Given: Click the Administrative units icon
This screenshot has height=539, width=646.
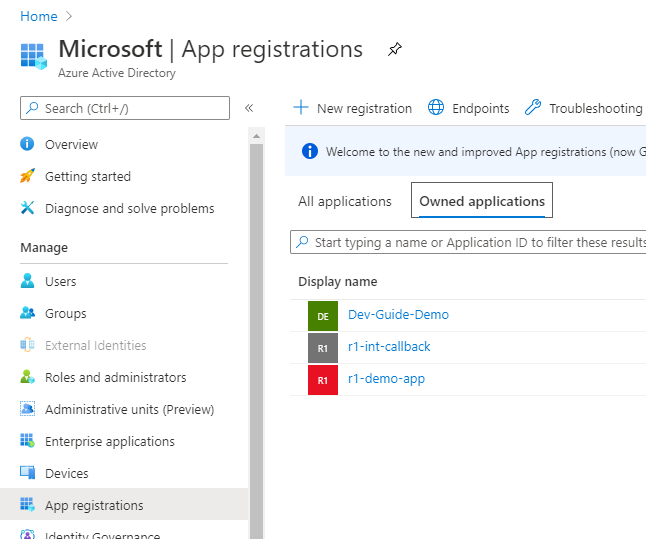Looking at the screenshot, I should pyautogui.click(x=27, y=409).
